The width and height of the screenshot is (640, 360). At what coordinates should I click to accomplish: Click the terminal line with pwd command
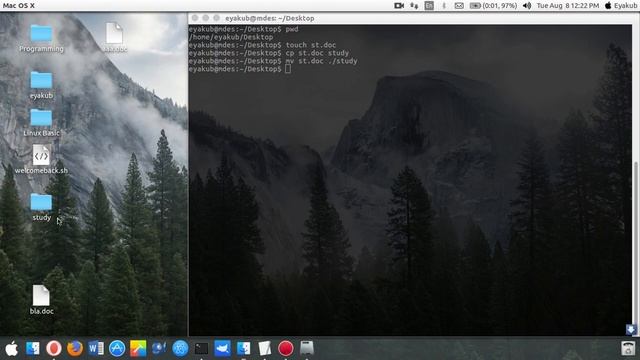(243, 29)
